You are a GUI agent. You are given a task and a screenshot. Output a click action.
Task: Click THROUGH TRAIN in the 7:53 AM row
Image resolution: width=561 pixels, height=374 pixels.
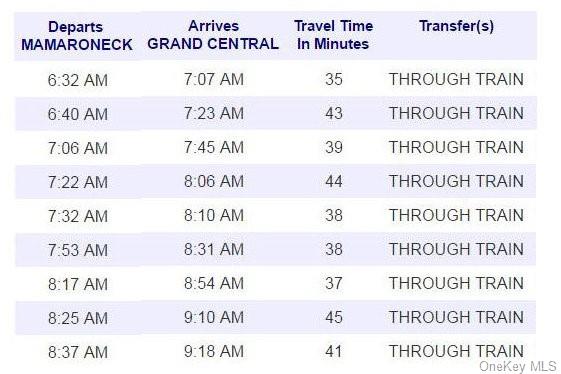pos(456,249)
